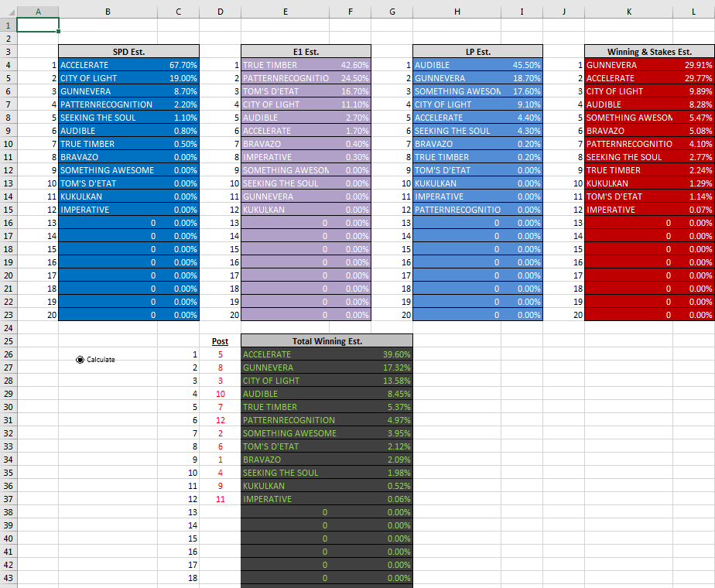Click the E1 Est. table header cell
This screenshot has width=715, height=588.
[x=306, y=52]
